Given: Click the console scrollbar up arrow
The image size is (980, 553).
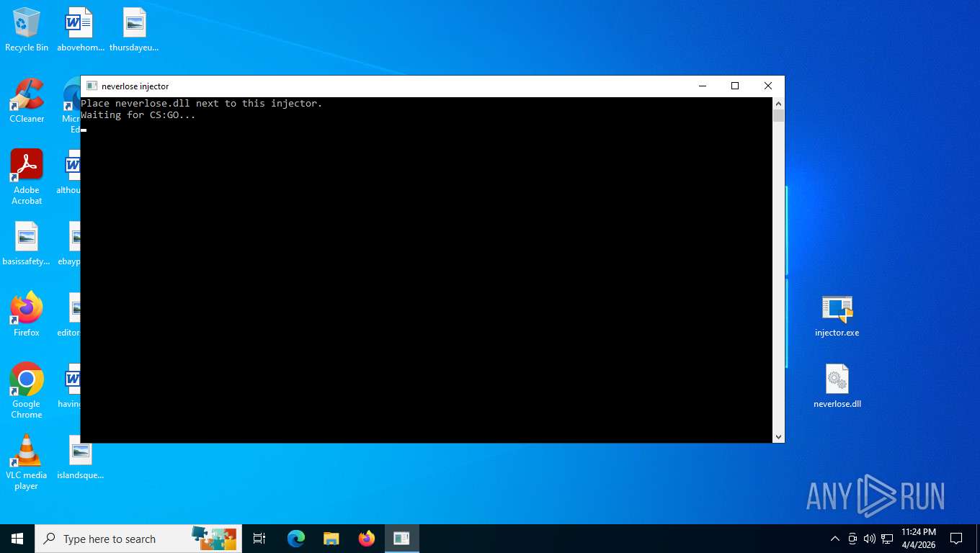Looking at the screenshot, I should click(x=778, y=104).
